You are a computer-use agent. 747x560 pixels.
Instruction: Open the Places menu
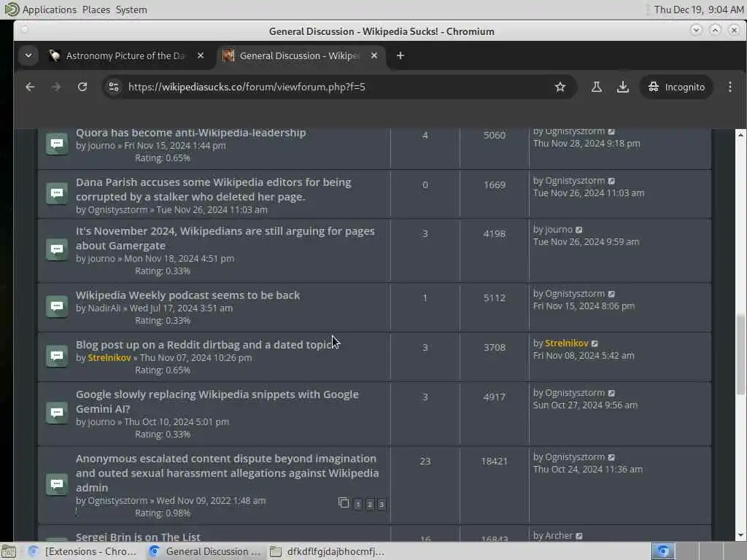coord(96,9)
